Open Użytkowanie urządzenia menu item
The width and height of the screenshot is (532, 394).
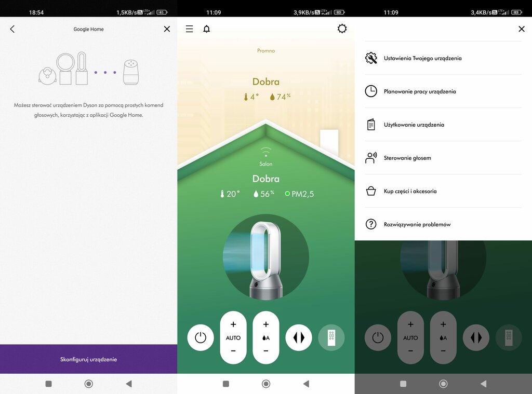pyautogui.click(x=443, y=125)
